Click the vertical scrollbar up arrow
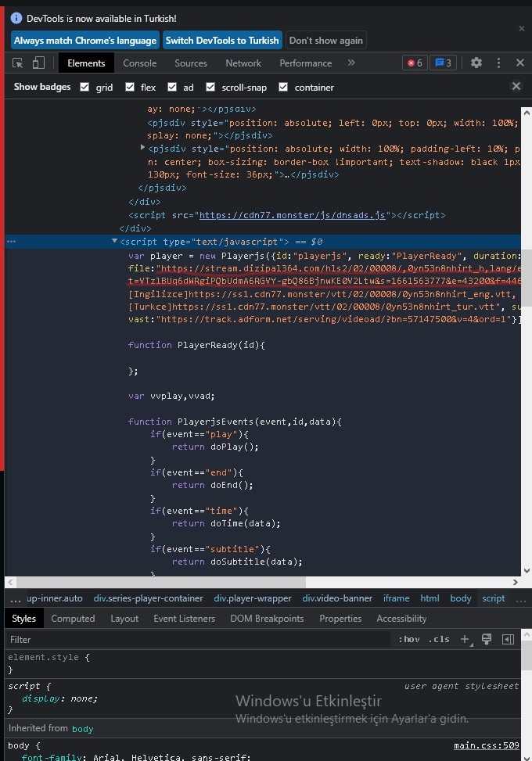 tap(527, 113)
